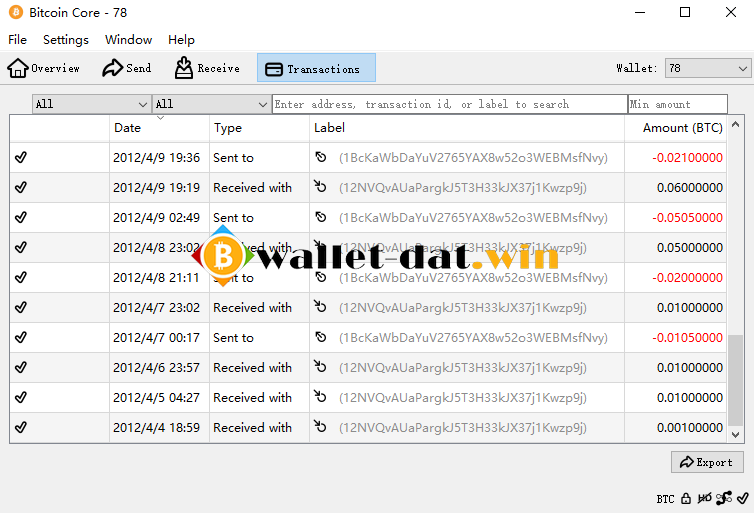The image size is (754, 513).
Task: Open the Window menu
Action: point(128,39)
